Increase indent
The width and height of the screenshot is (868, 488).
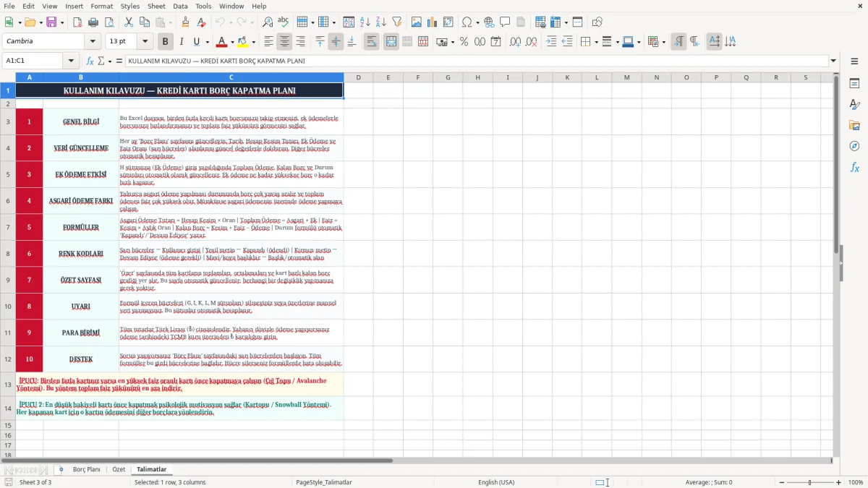[551, 42]
